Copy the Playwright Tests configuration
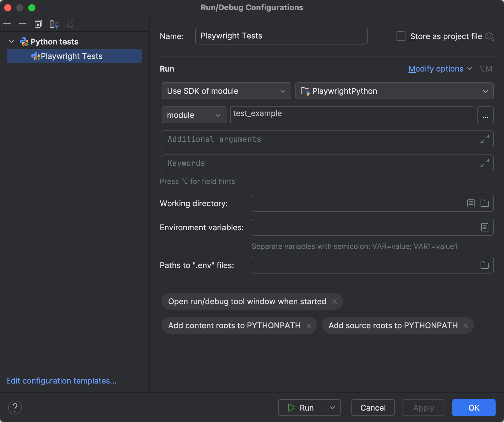Screen dimensions: 504x422 38,24
